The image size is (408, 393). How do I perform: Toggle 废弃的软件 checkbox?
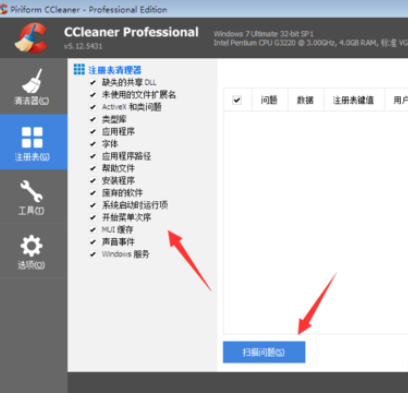pos(93,193)
